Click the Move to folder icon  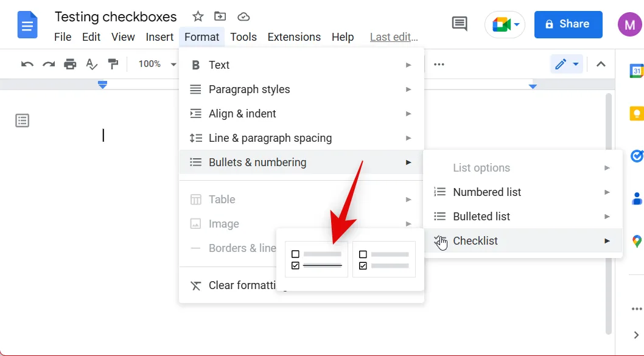(220, 16)
